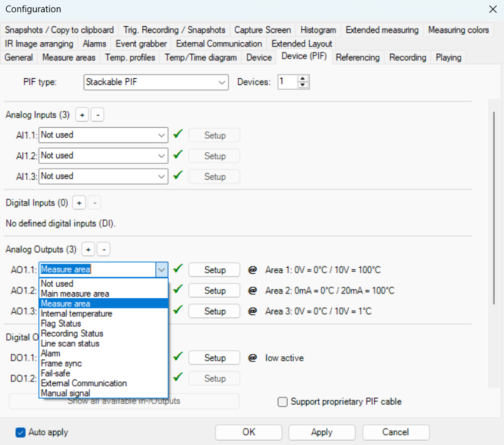Click Setup for AO1.1
The width and height of the screenshot is (504, 445).
click(214, 270)
